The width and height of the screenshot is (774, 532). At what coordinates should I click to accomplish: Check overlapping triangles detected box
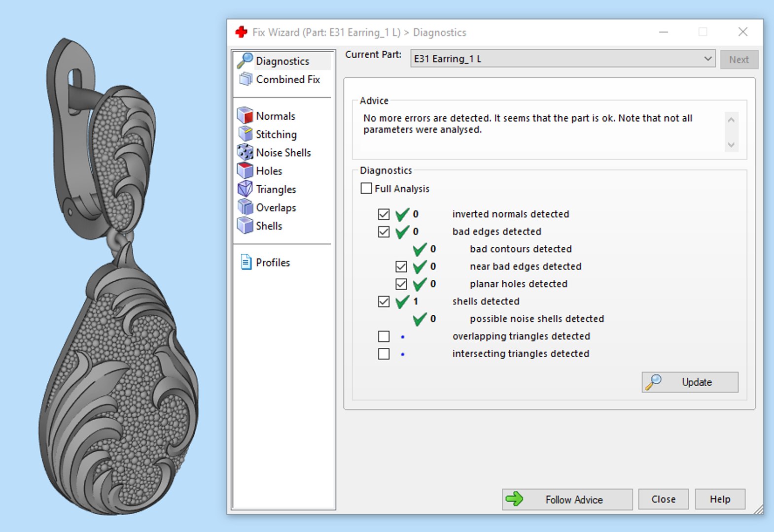[384, 336]
